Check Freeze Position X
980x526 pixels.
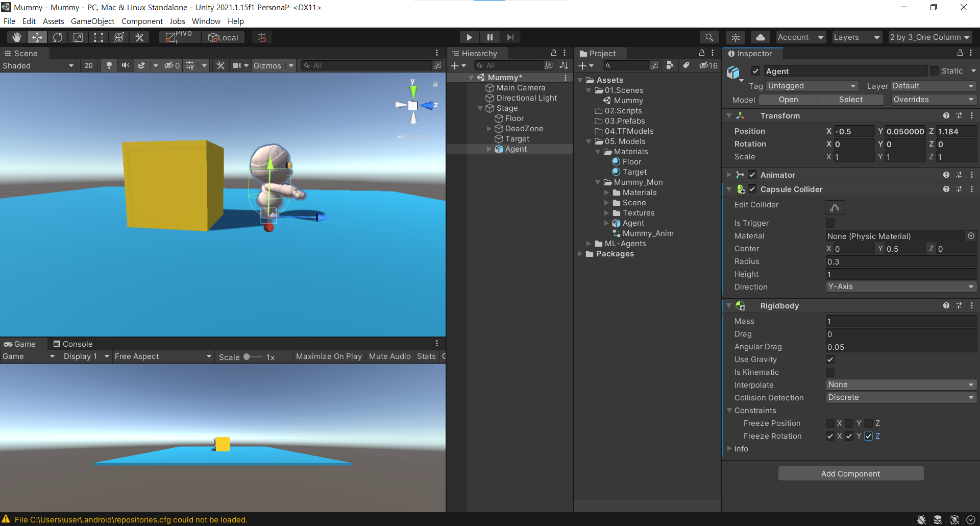pos(830,423)
